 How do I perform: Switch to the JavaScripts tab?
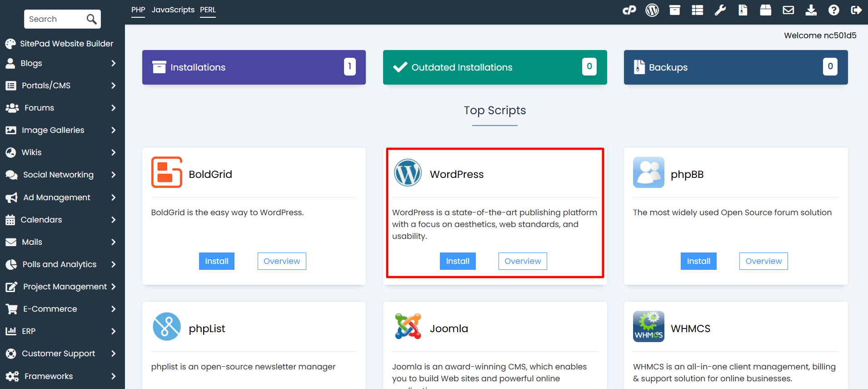coord(173,10)
